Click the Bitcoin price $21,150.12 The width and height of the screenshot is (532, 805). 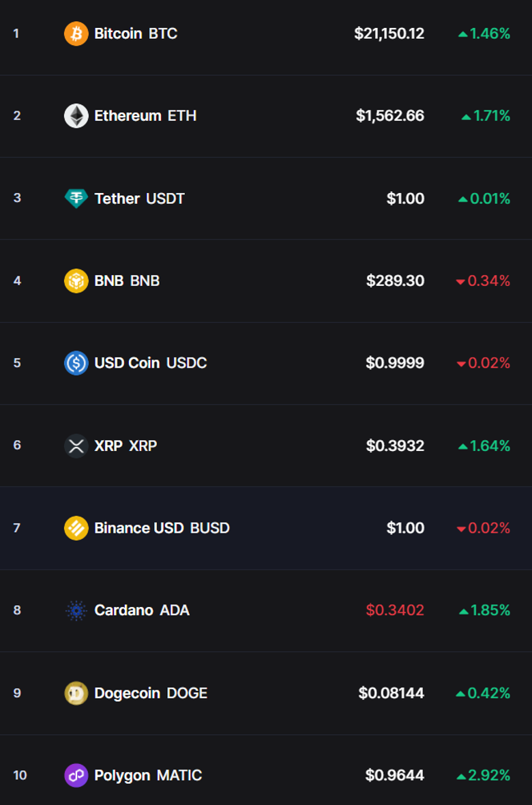click(389, 32)
